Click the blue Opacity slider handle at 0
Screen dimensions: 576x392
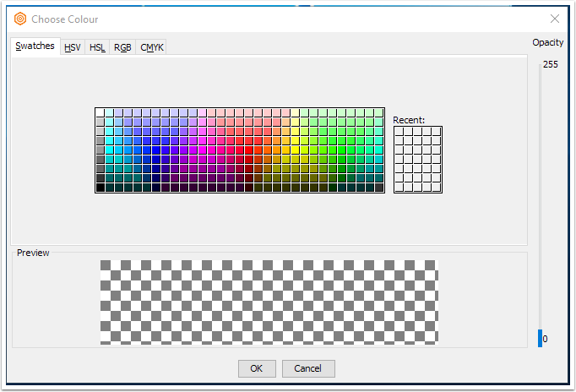(540, 339)
